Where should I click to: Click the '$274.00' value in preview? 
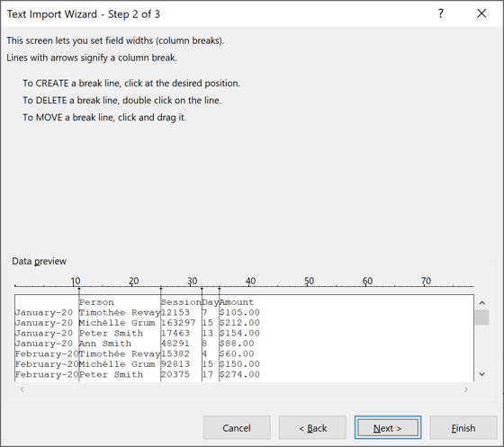(239, 374)
